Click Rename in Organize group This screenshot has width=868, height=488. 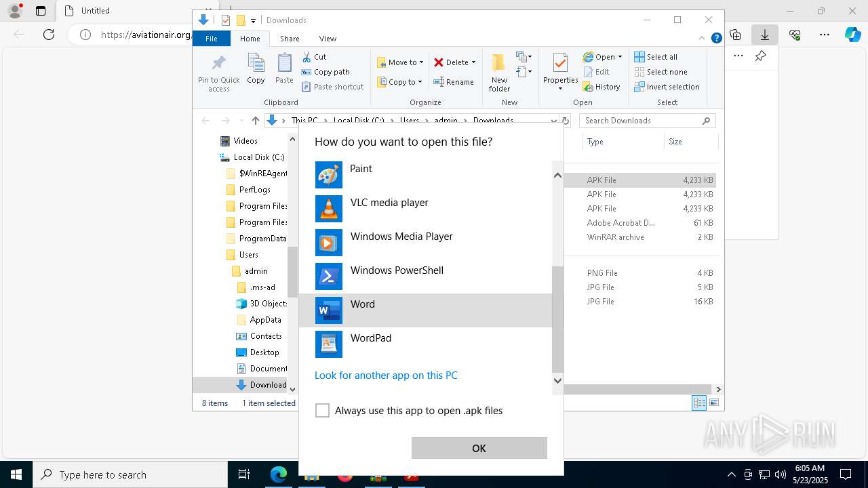tap(454, 82)
